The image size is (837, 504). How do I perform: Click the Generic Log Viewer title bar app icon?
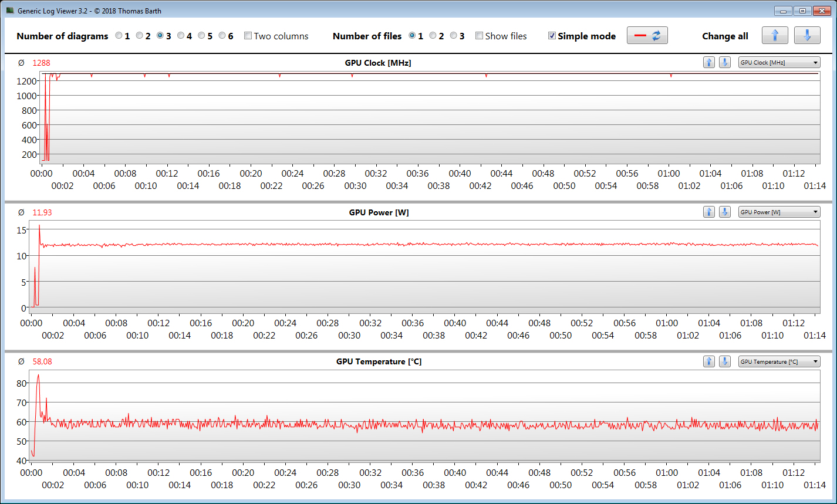(x=10, y=11)
